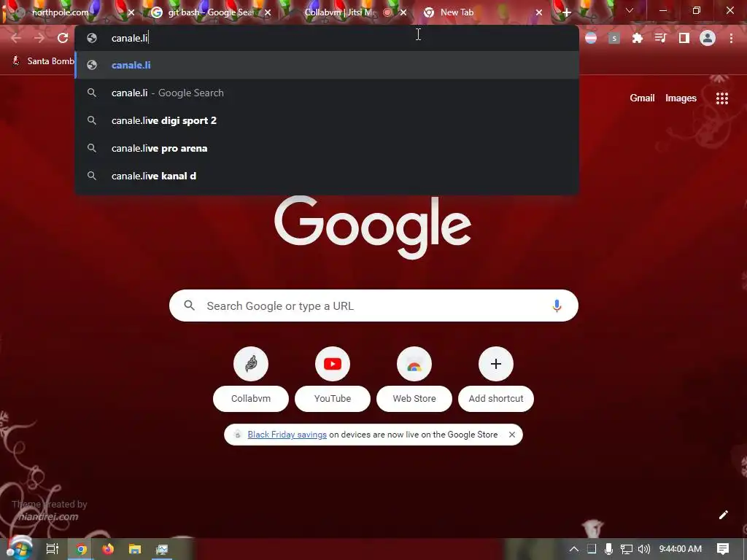Start voice search with microphone icon

click(557, 306)
